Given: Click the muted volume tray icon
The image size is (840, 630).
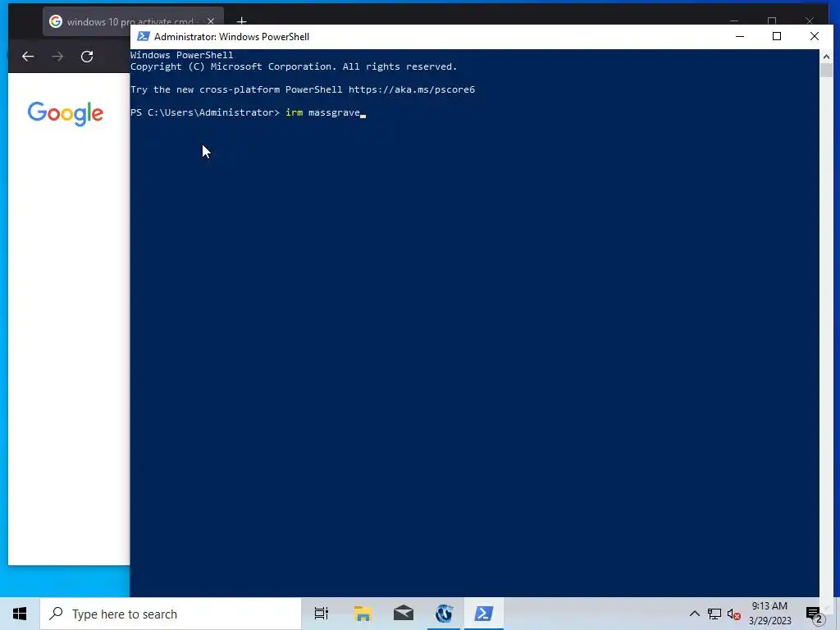Looking at the screenshot, I should 734,614.
